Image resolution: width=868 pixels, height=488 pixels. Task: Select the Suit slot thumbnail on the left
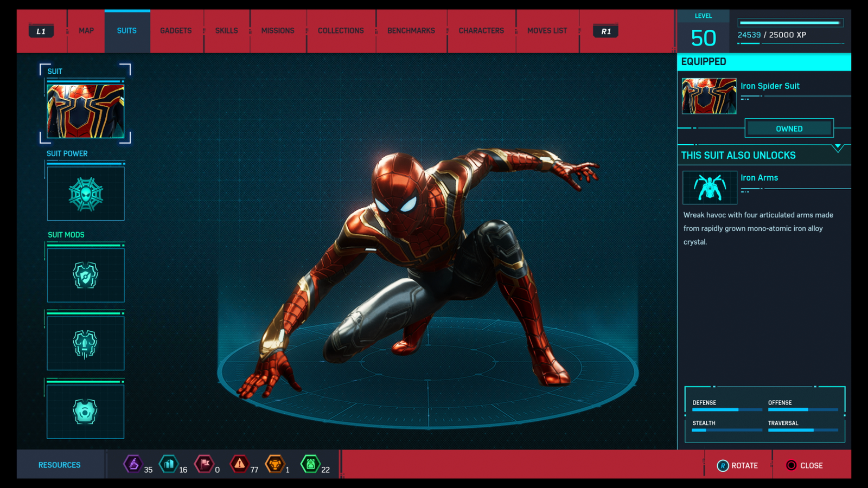pos(86,111)
